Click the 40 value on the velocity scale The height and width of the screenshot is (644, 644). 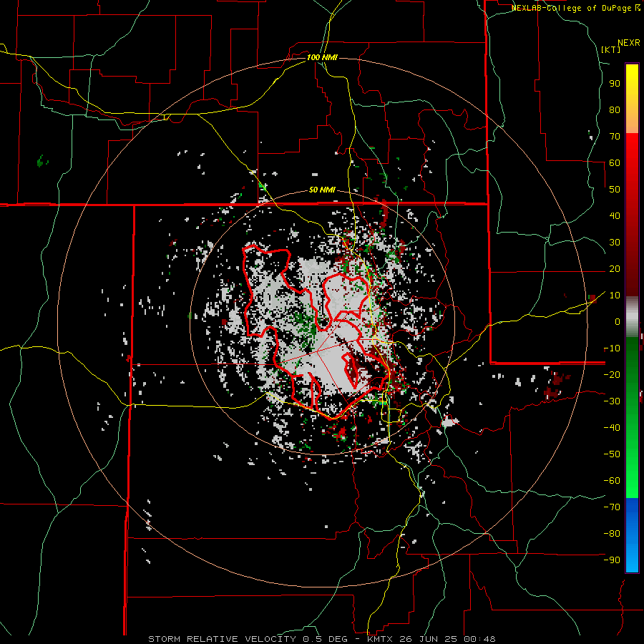click(615, 215)
